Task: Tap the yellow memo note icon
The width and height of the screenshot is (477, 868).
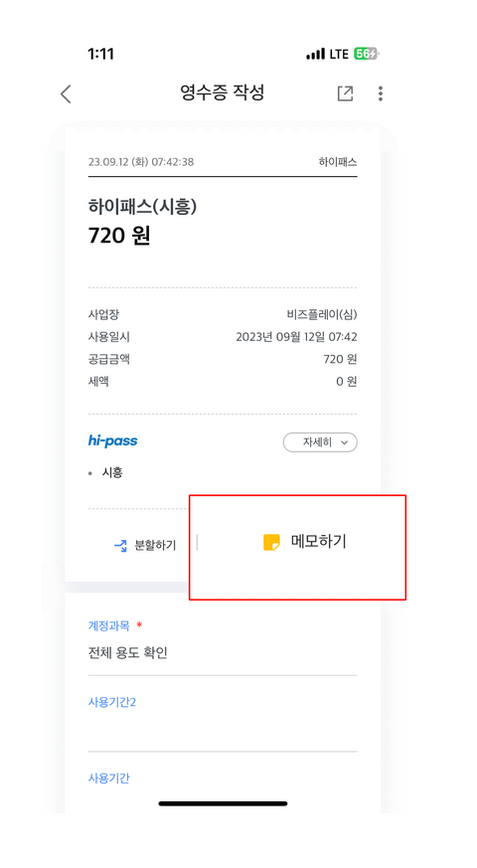Action: pyautogui.click(x=271, y=543)
